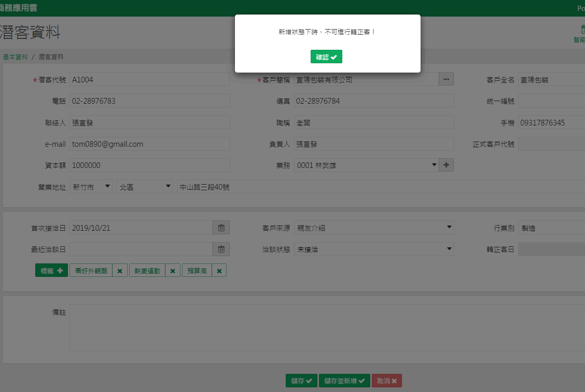Image resolution: width=585 pixels, height=392 pixels.
Task: Open the calendar for 首次接洽日
Action: pos(221,228)
